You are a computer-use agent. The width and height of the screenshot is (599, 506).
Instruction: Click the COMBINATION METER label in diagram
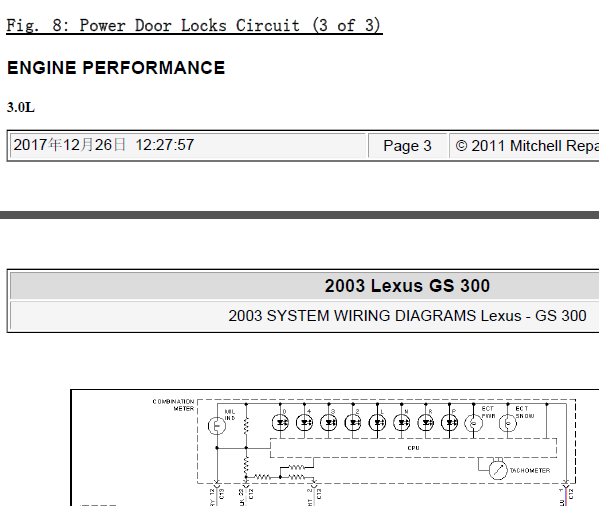tap(173, 405)
